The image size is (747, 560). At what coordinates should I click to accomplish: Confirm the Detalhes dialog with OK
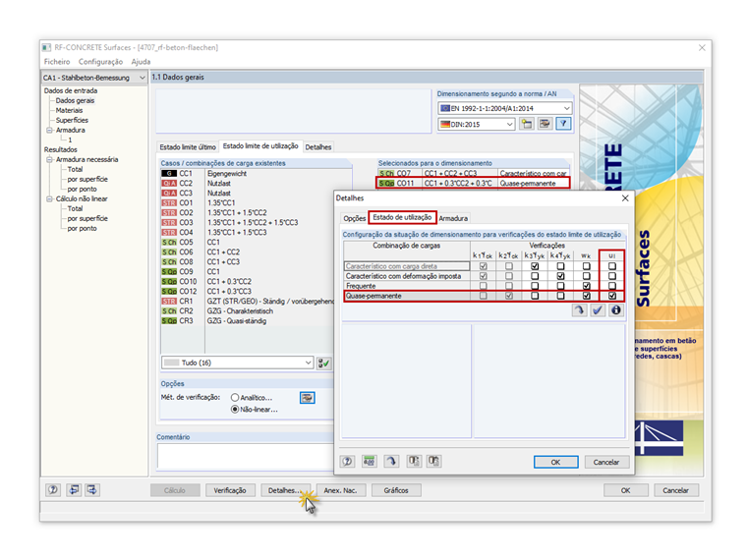[x=555, y=462]
